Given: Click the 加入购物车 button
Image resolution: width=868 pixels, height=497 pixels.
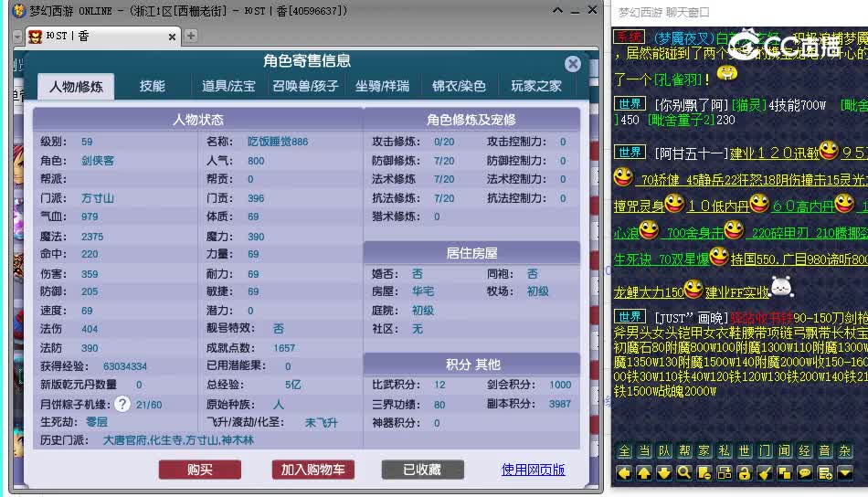Looking at the screenshot, I should (x=312, y=470).
